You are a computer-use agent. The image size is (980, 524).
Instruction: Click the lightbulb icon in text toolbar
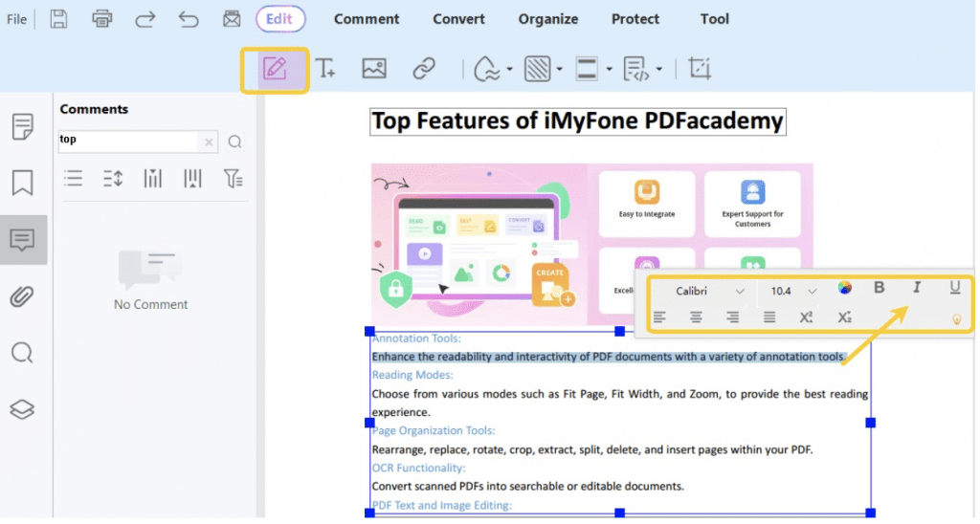[x=956, y=320]
